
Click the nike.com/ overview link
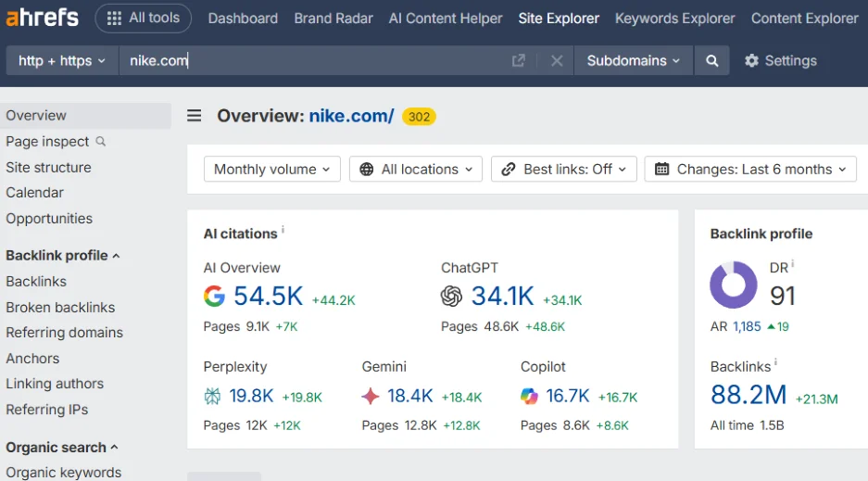pyautogui.click(x=351, y=116)
